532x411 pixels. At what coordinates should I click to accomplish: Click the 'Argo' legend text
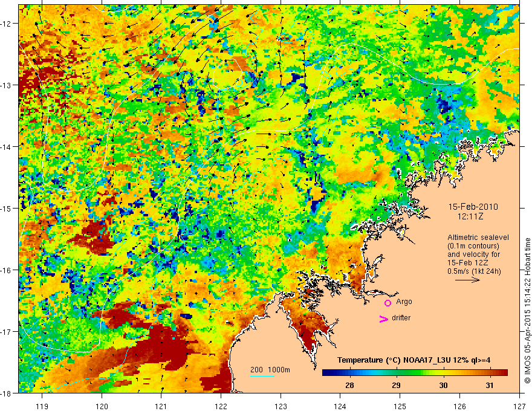coord(404,302)
